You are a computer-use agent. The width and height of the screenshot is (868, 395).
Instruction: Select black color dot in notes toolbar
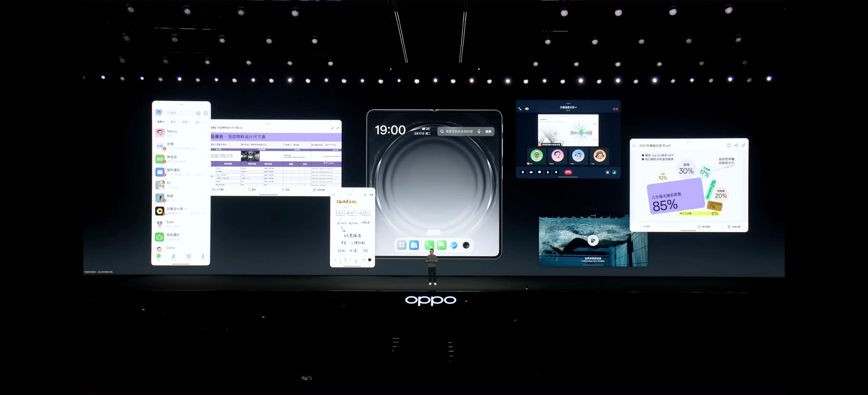click(370, 260)
